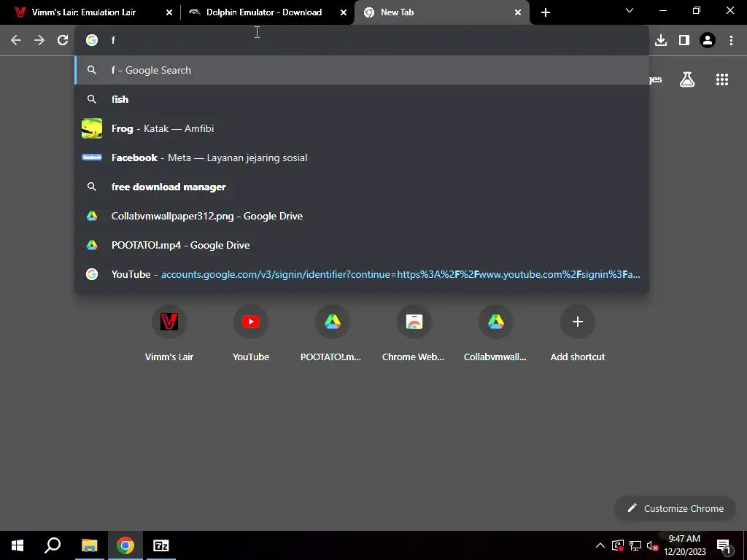747x560 pixels.
Task: Select the 'Frog - Katak — Amfibi' suggestion
Action: (362, 128)
